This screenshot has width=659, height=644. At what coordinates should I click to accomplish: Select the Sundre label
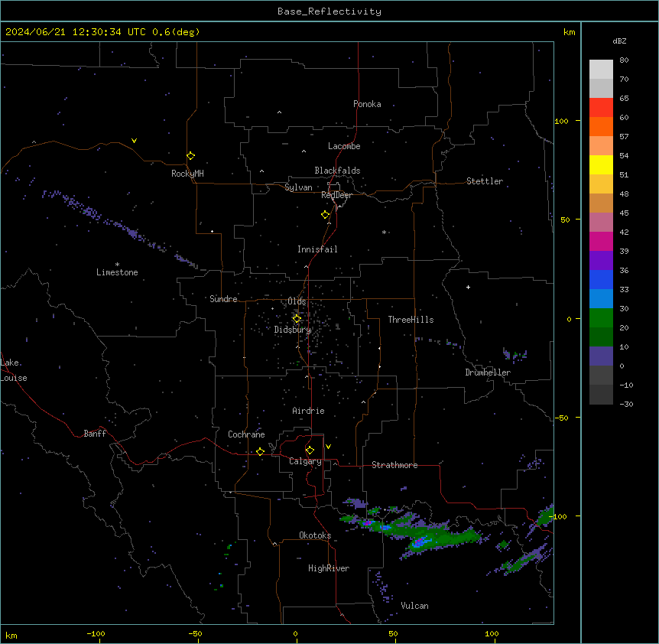coord(223,299)
